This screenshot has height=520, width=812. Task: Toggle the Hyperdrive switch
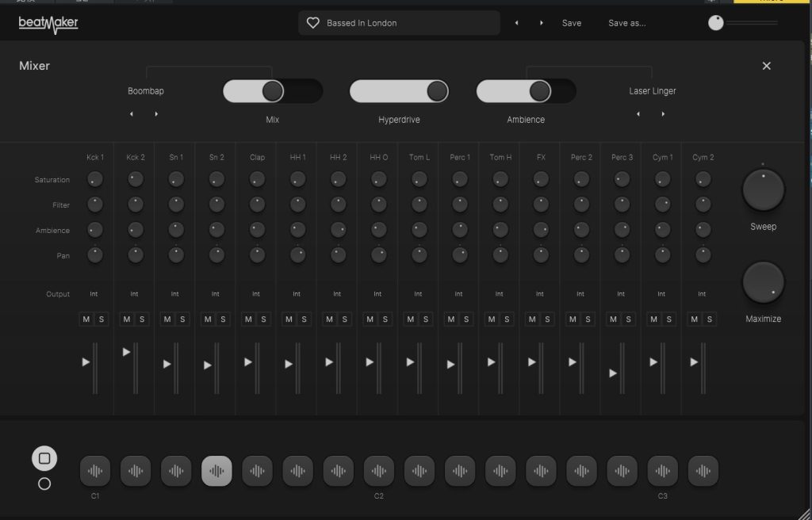[x=399, y=91]
